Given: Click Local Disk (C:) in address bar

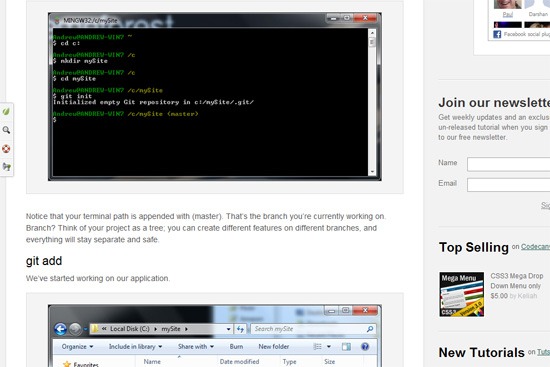Looking at the screenshot, I should 130,329.
